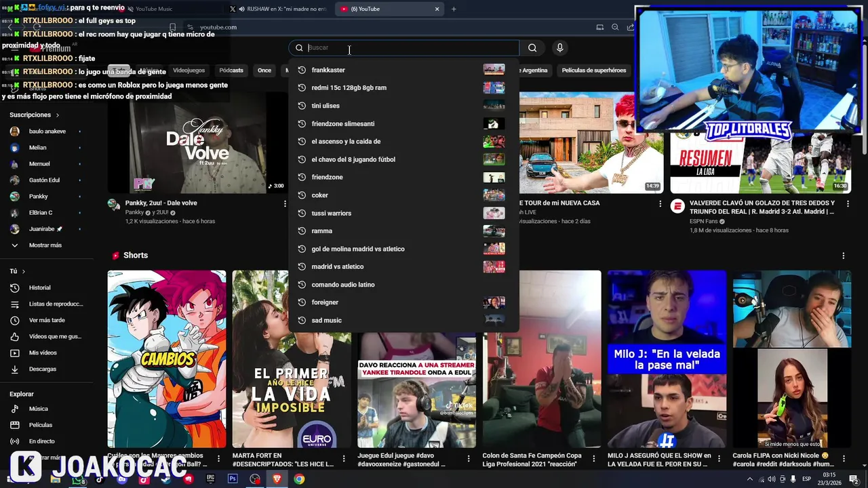
Task: Open ESPN Fans channel avatar under video
Action: click(677, 207)
